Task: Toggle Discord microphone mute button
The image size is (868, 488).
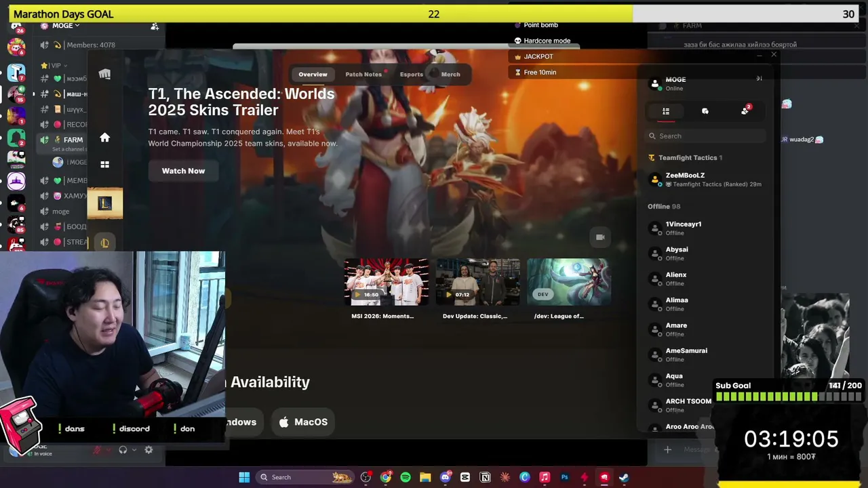Action: [98, 449]
